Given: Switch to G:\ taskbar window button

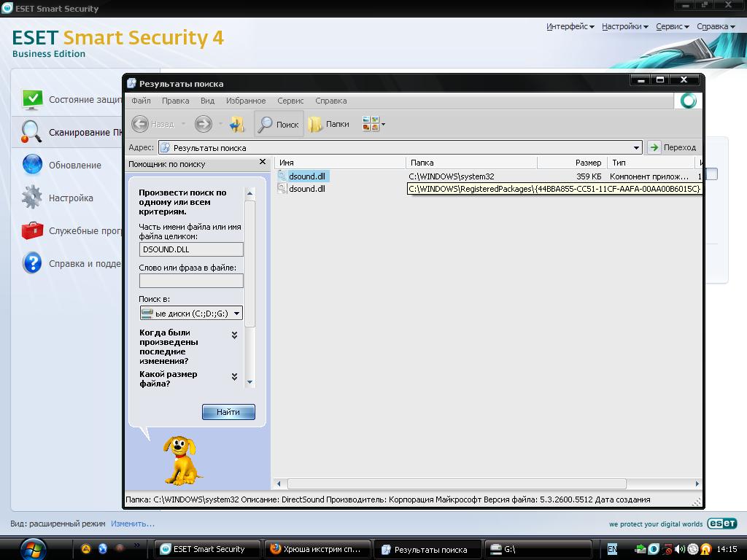Looking at the screenshot, I should click(x=538, y=549).
